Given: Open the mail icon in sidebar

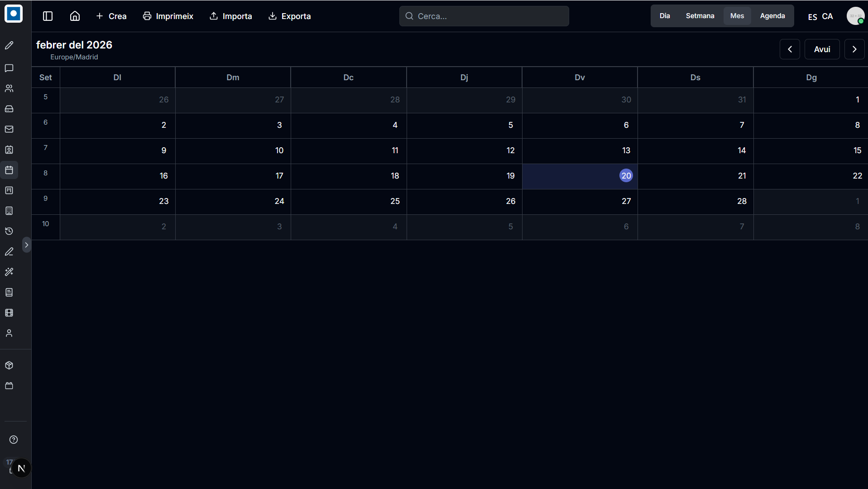Looking at the screenshot, I should pos(9,129).
